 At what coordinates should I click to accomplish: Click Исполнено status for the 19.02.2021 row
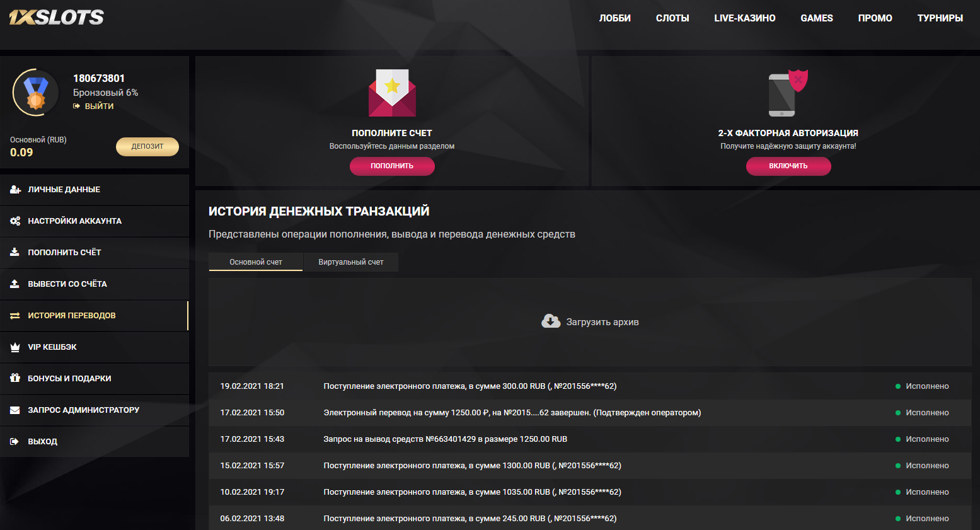927,386
